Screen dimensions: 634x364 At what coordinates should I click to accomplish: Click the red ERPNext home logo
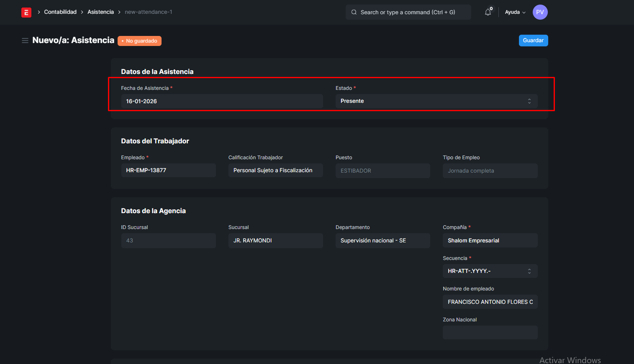coord(26,13)
